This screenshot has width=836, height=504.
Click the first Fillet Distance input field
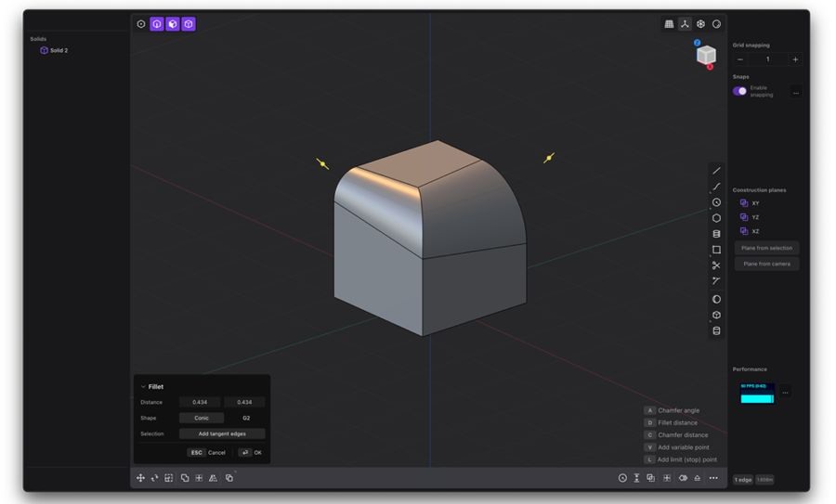tap(200, 402)
